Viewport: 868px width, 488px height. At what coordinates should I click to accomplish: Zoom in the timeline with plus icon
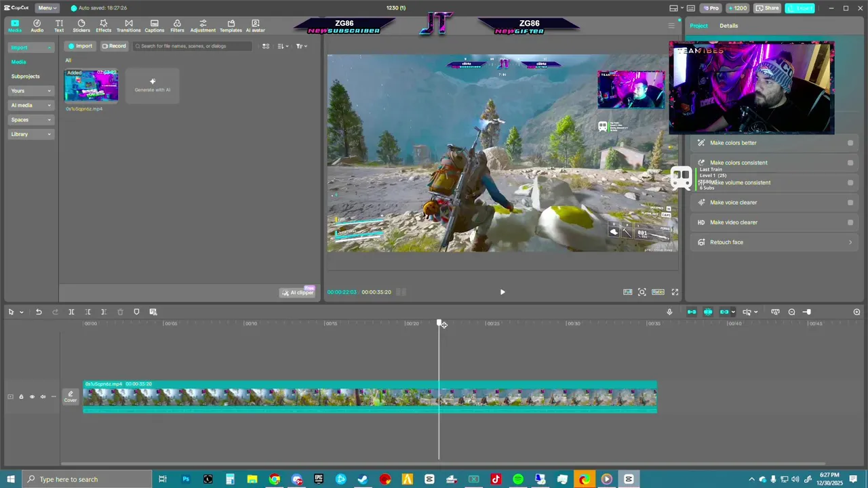856,312
